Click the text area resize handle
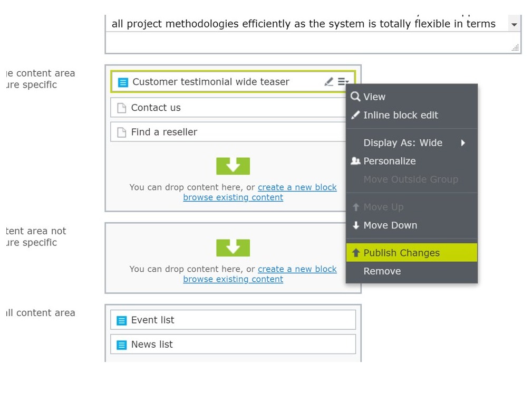 515,48
